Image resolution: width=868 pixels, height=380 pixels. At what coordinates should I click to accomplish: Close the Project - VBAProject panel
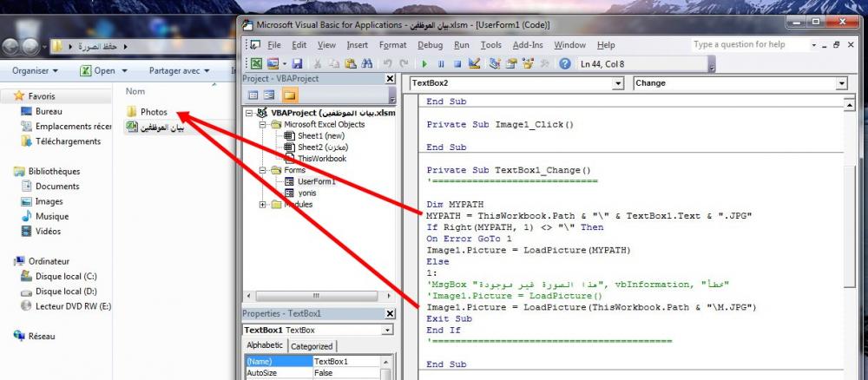click(x=391, y=79)
